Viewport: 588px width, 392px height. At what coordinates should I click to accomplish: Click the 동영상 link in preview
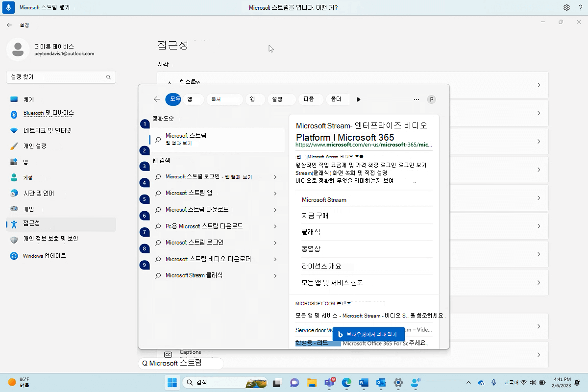(311, 249)
